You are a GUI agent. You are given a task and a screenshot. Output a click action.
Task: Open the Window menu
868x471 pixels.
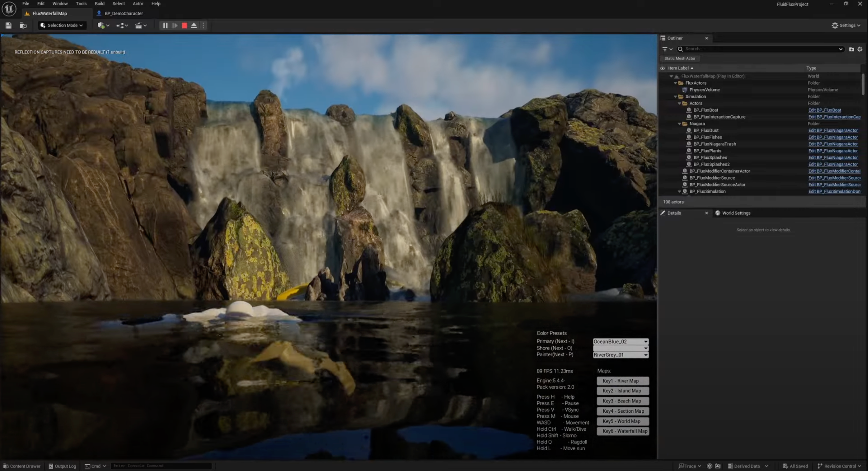tap(60, 4)
